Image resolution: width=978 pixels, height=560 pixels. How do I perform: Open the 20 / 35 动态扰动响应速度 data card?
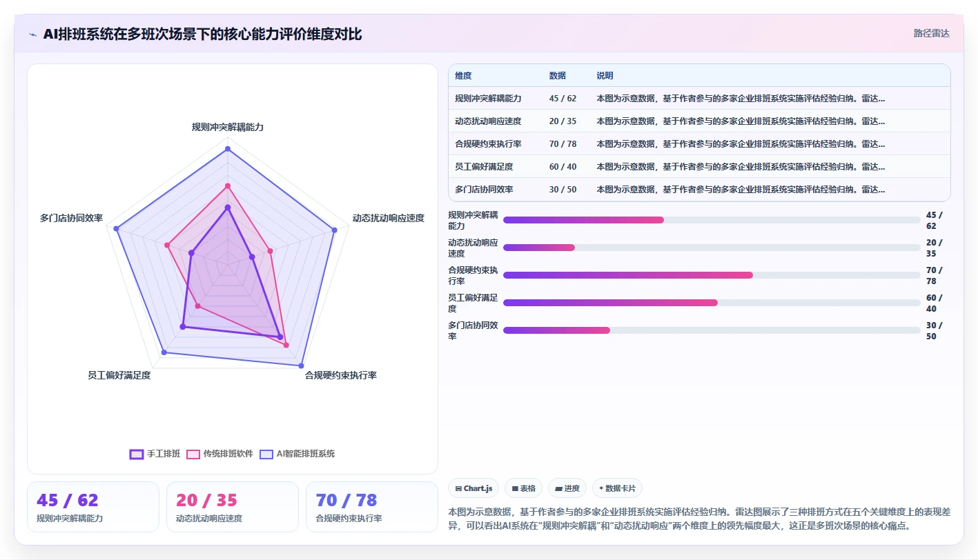(x=233, y=507)
